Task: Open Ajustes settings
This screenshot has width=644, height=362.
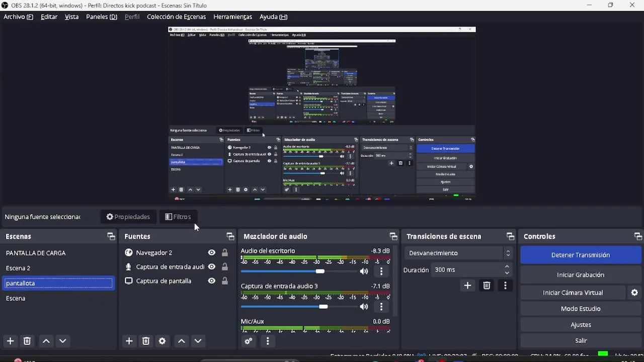Action: coord(580,325)
